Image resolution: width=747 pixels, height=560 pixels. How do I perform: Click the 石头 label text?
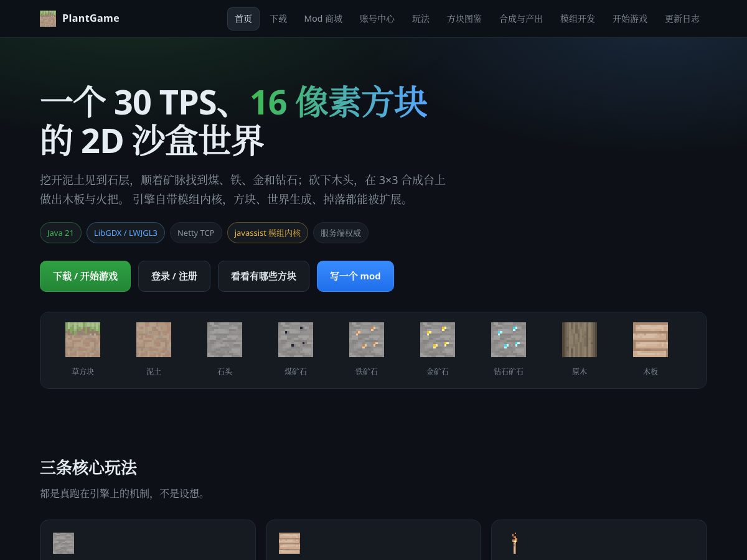[225, 371]
